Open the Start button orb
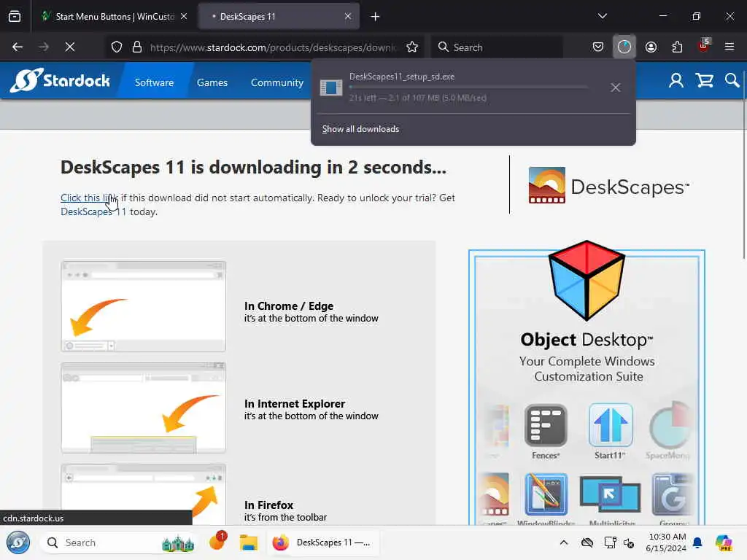 [x=18, y=542]
